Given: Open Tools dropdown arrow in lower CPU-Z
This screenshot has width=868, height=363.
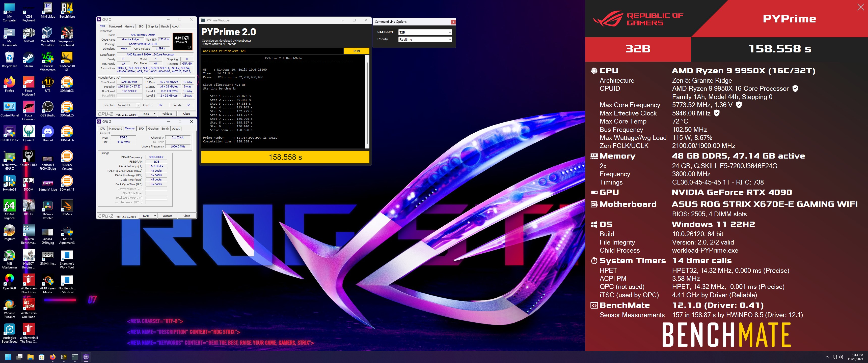Looking at the screenshot, I should [155, 216].
